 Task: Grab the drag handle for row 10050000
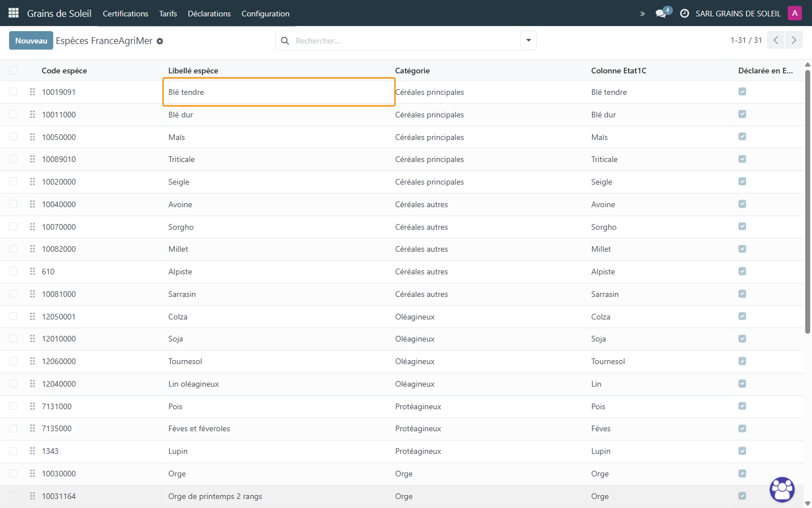[32, 137]
